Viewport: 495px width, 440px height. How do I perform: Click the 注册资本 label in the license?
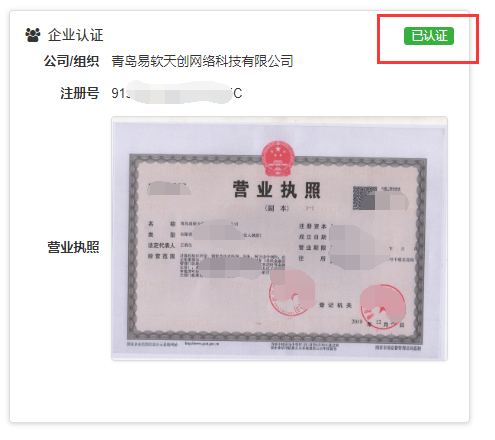(312, 226)
